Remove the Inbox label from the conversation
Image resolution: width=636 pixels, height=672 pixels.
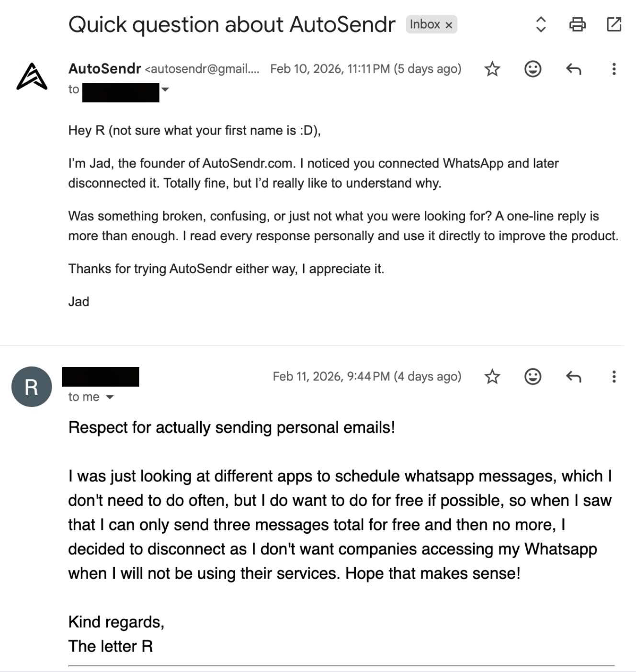(449, 24)
